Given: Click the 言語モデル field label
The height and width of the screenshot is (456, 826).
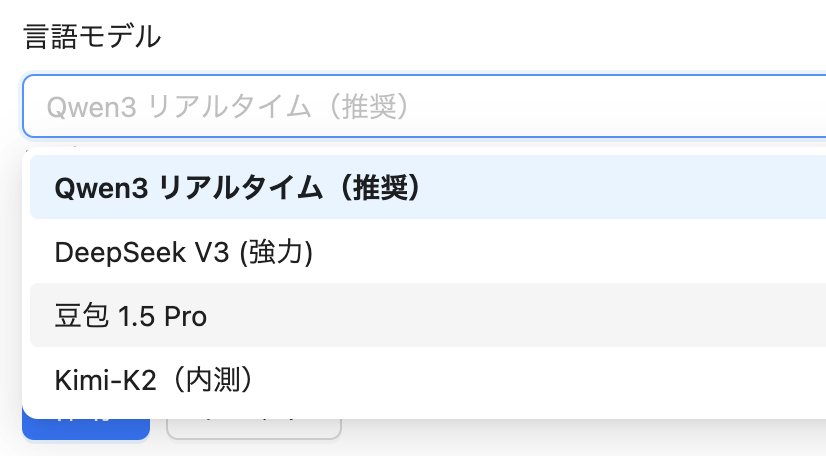Looking at the screenshot, I should click(92, 36).
